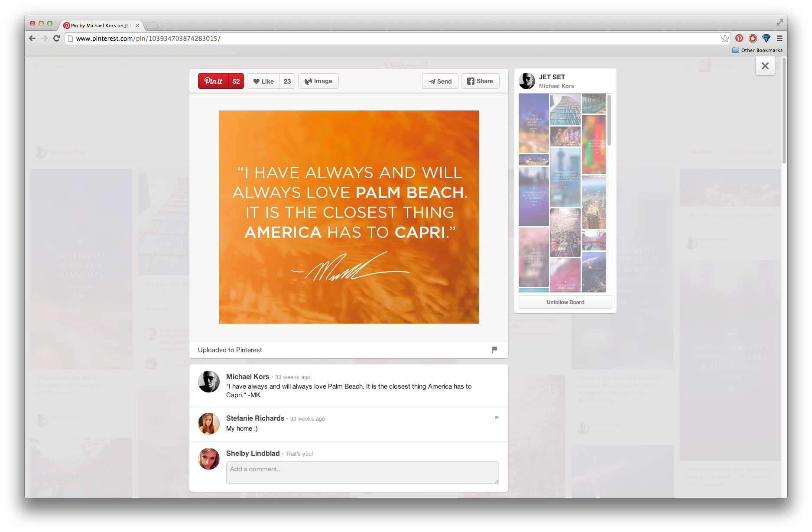The width and height of the screenshot is (812, 532).
Task: Click Uploaded to Pinterest text
Action: point(230,350)
